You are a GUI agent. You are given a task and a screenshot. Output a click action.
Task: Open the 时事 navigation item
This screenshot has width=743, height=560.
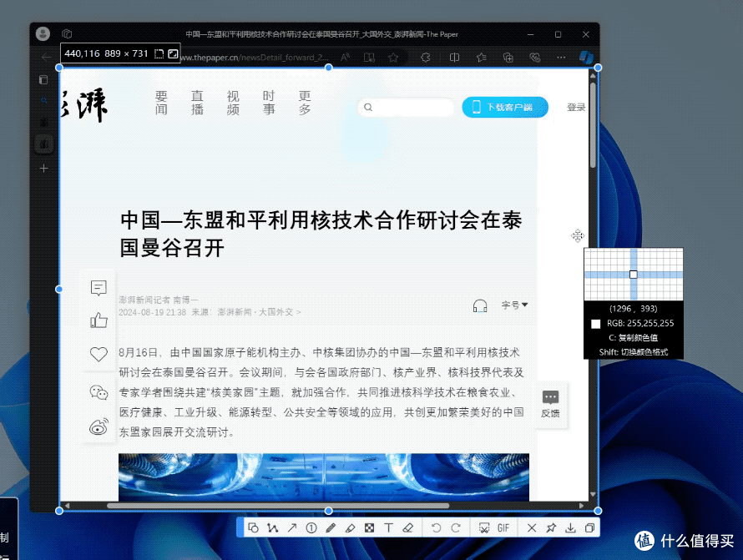pyautogui.click(x=269, y=103)
